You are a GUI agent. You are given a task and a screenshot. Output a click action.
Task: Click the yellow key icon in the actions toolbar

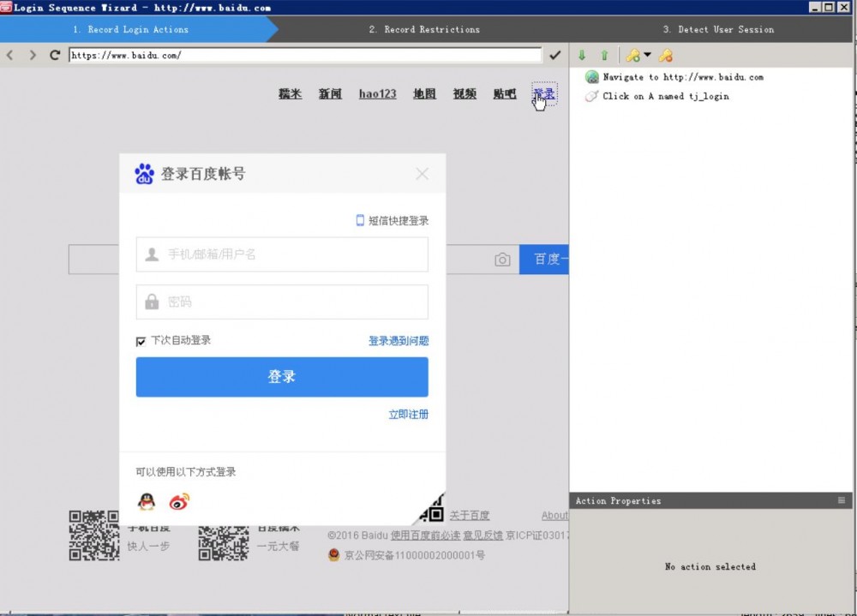(x=632, y=55)
